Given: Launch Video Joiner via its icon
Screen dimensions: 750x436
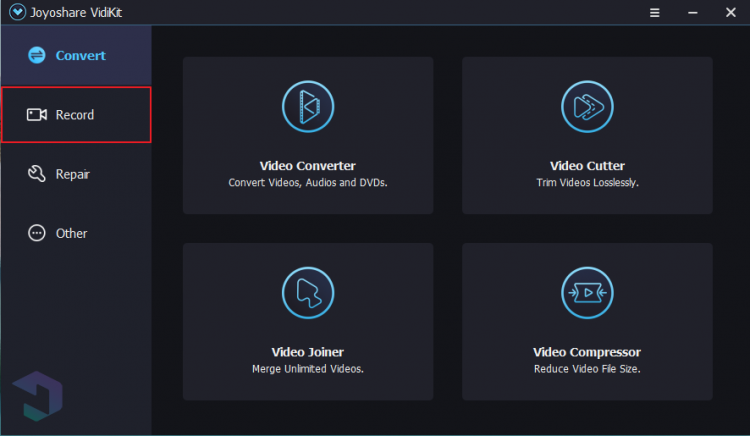Looking at the screenshot, I should pyautogui.click(x=308, y=293).
